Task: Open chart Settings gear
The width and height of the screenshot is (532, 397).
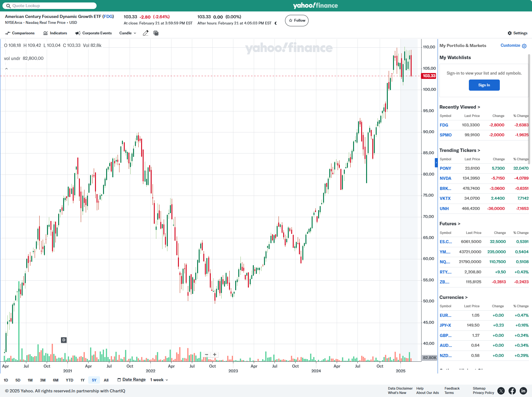Action: [x=517, y=33]
